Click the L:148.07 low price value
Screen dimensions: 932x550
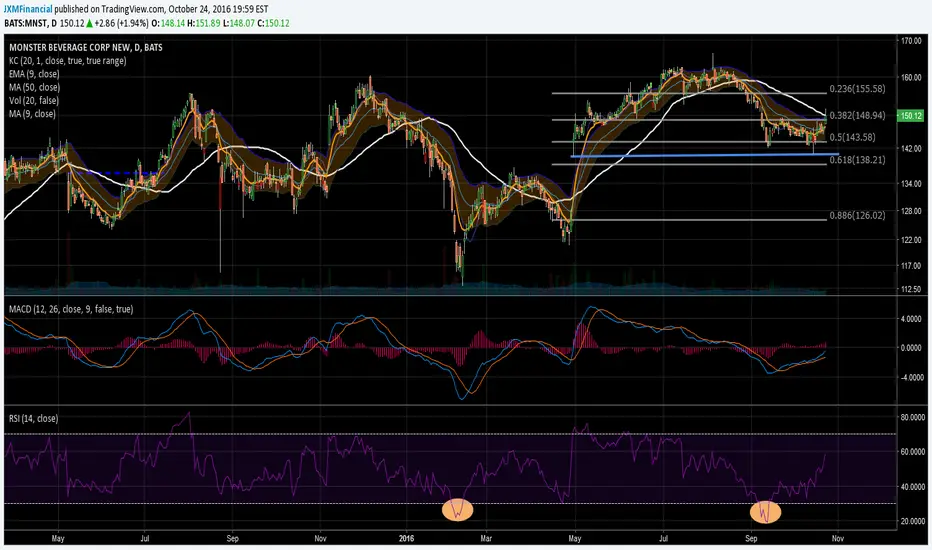point(239,24)
